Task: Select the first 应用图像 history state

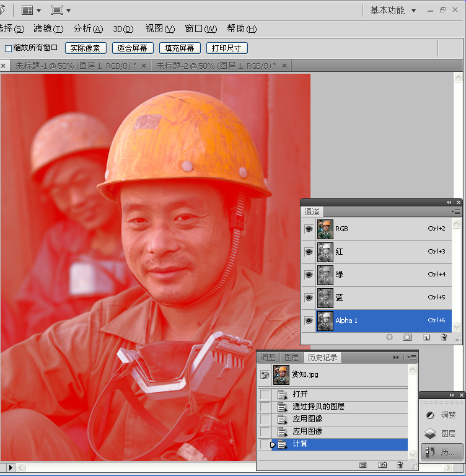Action: (340, 419)
